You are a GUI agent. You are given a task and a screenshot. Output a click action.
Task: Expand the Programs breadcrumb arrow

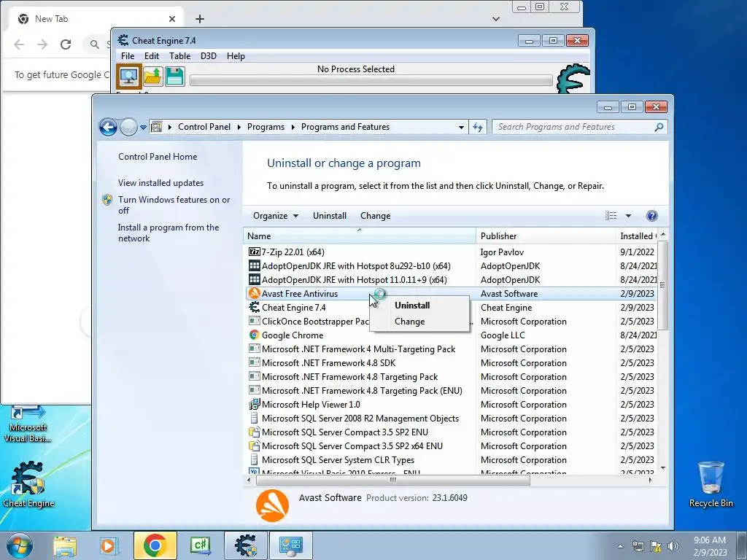pyautogui.click(x=292, y=127)
